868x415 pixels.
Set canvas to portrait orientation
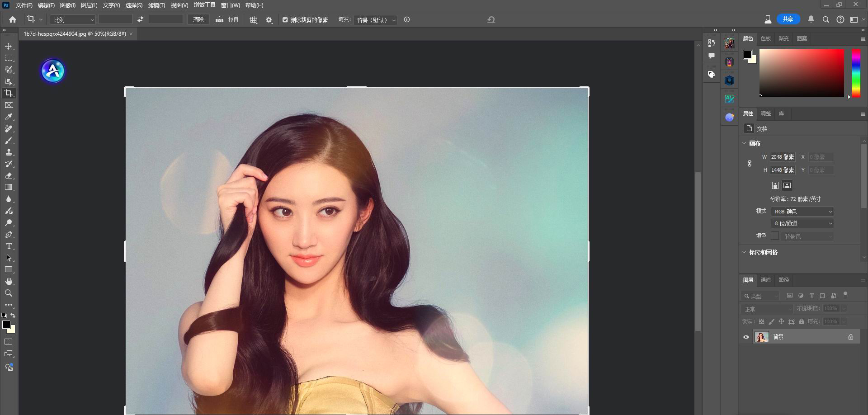coord(775,185)
